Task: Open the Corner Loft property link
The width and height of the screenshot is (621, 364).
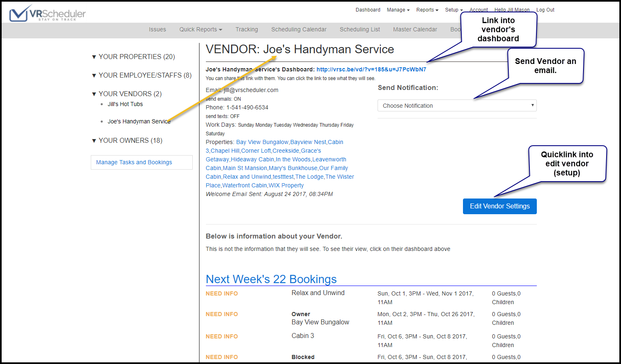Action: point(256,151)
